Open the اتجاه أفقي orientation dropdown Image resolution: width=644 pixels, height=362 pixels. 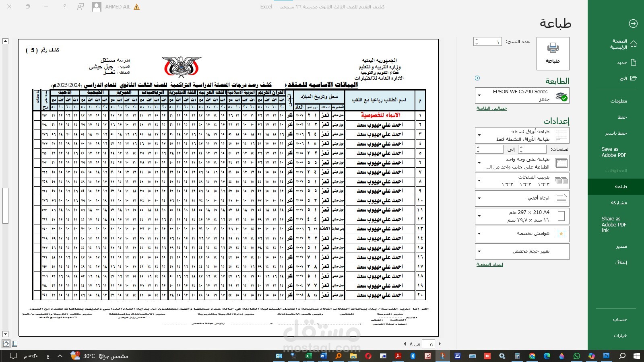522,198
